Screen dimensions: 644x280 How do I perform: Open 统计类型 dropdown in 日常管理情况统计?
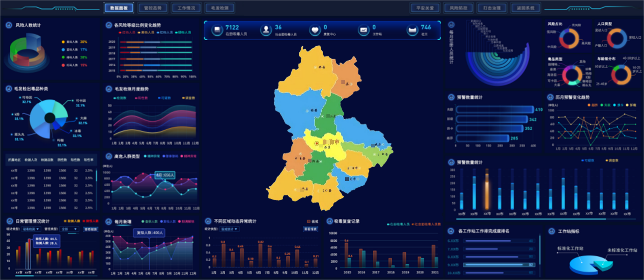click(31, 230)
